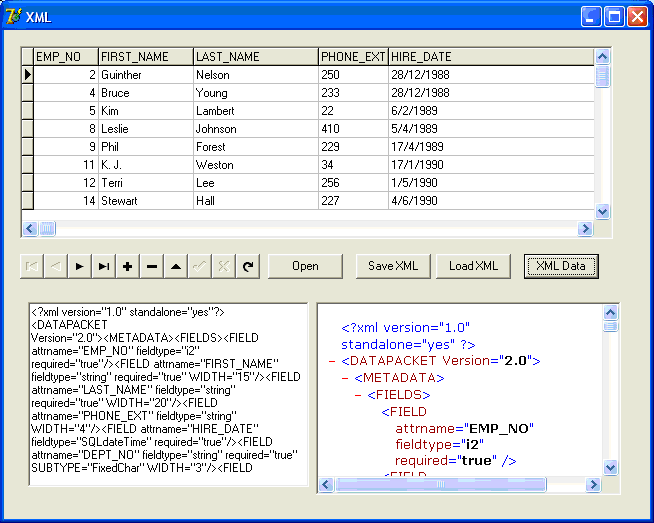Click the grid horizontal scrollbar right arrow
The height and width of the screenshot is (523, 654).
pyautogui.click(x=585, y=229)
